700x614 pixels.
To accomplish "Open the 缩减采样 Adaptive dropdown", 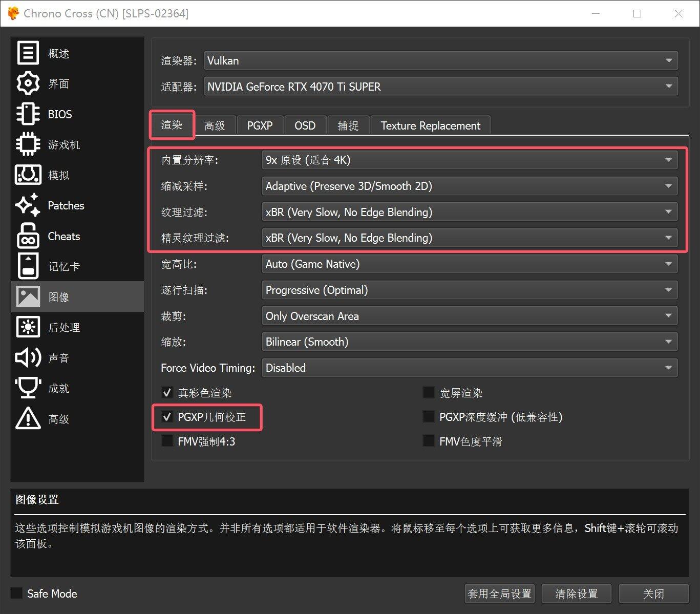I will pos(469,186).
